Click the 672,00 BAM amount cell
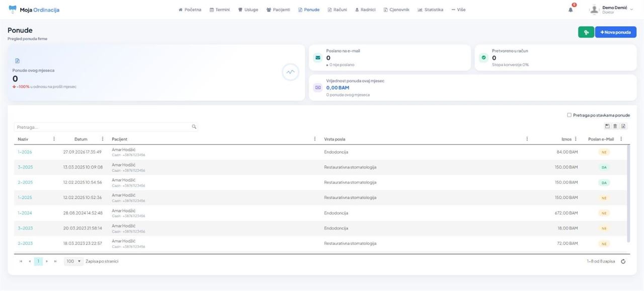The height and width of the screenshot is (291, 644). click(566, 213)
